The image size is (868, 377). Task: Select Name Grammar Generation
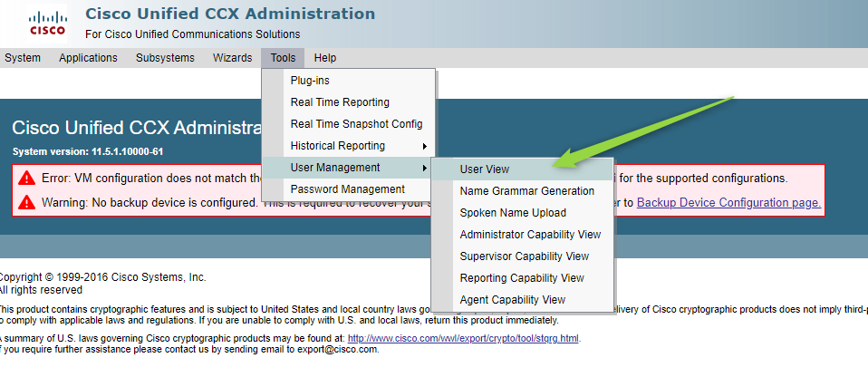(x=522, y=191)
